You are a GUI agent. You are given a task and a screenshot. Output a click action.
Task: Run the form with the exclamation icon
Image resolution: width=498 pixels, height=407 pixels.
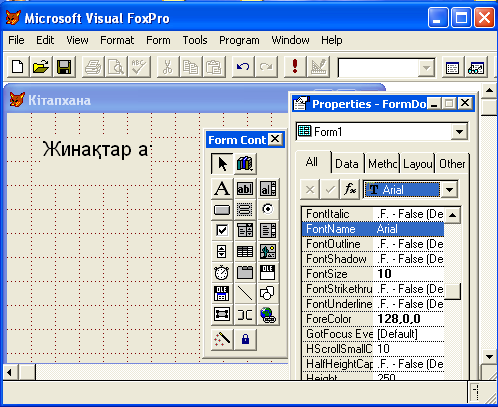(295, 67)
